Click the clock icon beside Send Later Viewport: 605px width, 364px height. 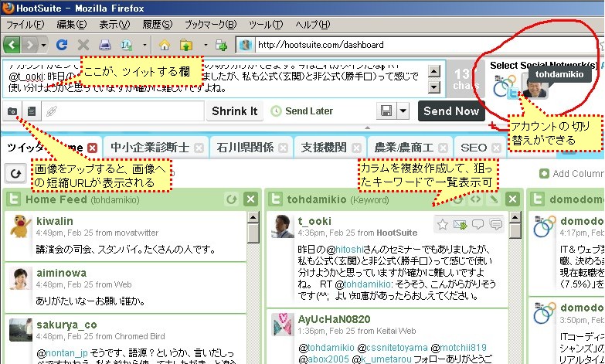pyautogui.click(x=276, y=111)
